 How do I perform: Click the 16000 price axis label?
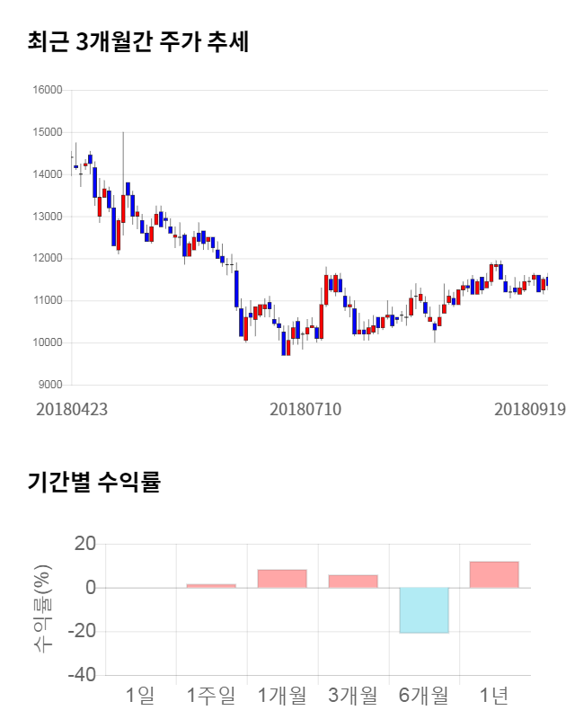pyautogui.click(x=47, y=90)
